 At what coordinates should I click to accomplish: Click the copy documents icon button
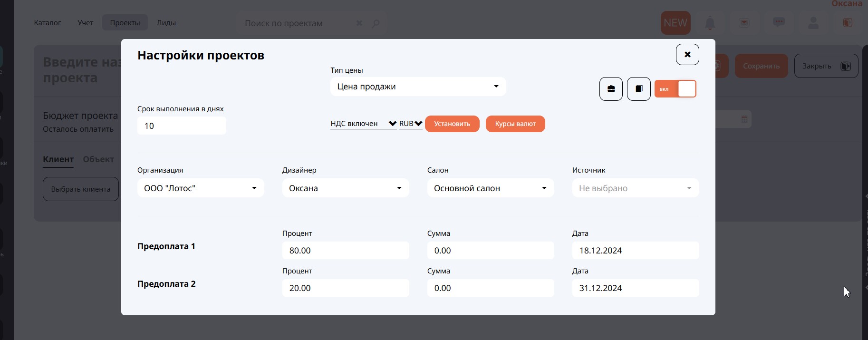coord(638,89)
